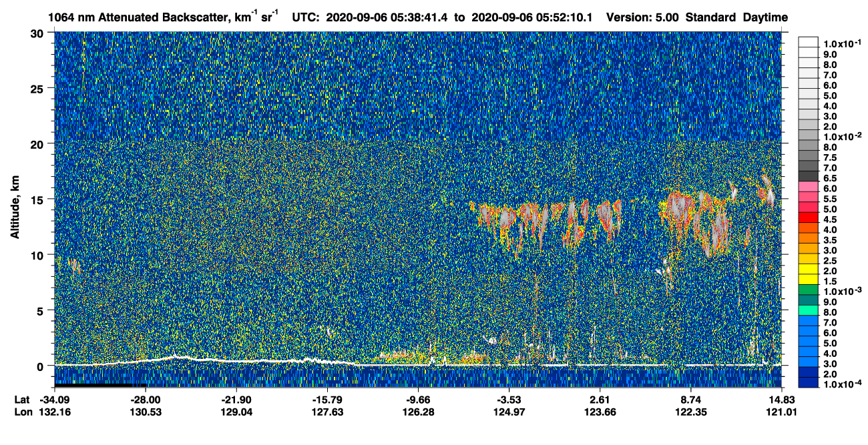Click latitude value 14.83

coord(781,399)
